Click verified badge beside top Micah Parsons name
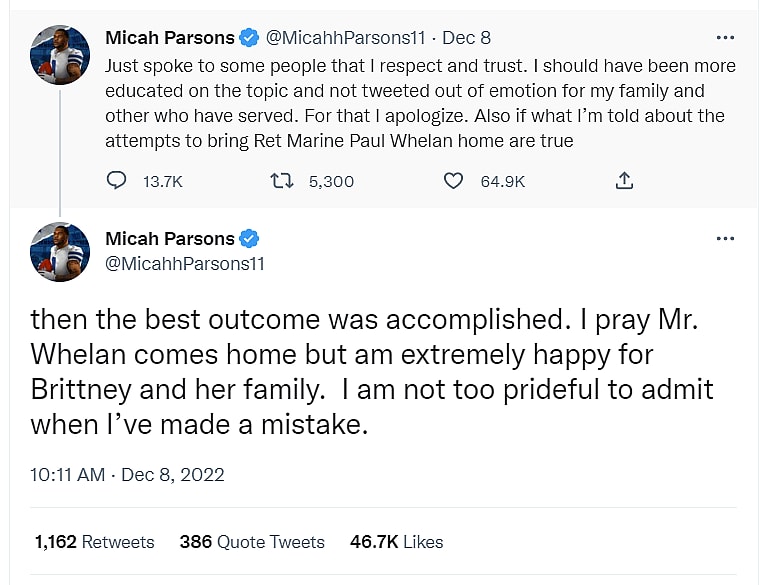The width and height of the screenshot is (759, 585). click(x=250, y=38)
